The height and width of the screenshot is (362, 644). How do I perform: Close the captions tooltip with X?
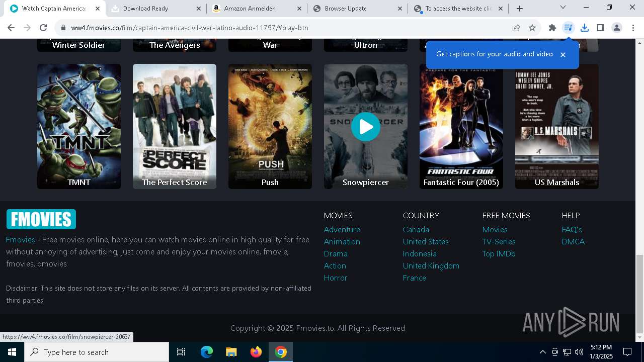(x=563, y=54)
